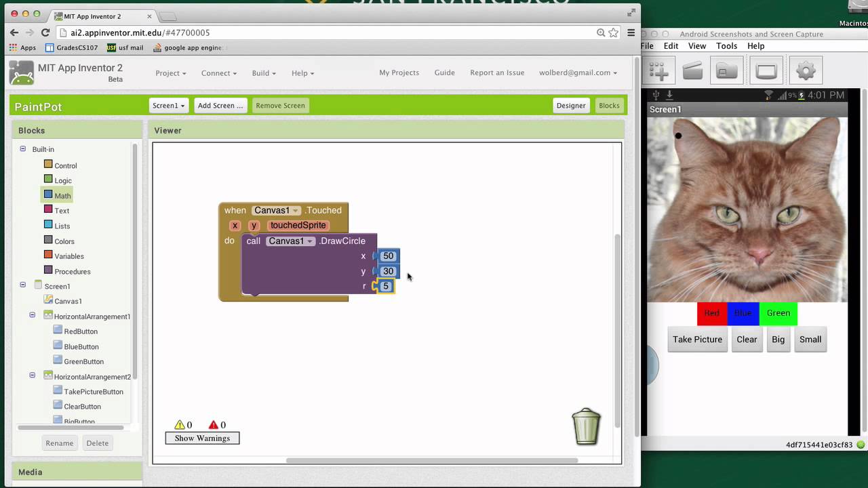Reload the page with refresh icon
Image resolution: width=868 pixels, height=488 pixels.
point(45,33)
